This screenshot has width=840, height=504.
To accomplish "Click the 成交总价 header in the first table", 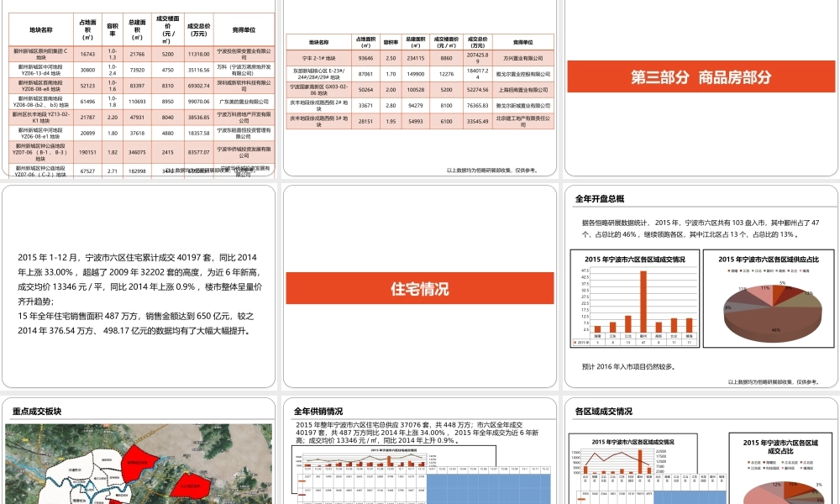I will click(x=199, y=29).
